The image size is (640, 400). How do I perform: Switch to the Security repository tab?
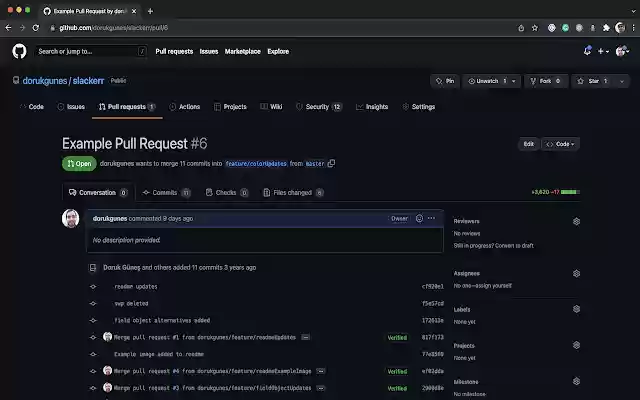point(319,107)
